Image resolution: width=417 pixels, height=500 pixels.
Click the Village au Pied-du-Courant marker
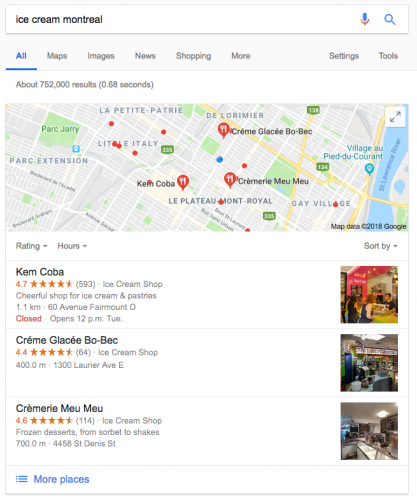tap(369, 169)
